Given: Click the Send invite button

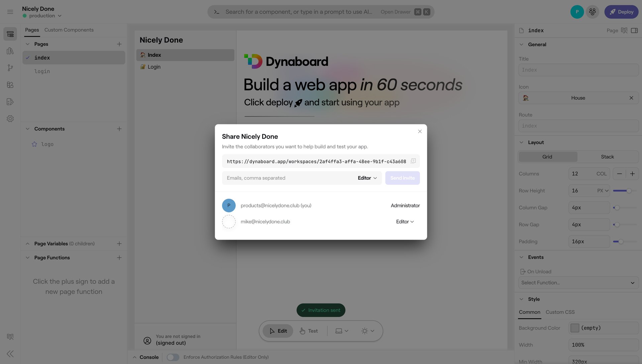Looking at the screenshot, I should (x=402, y=178).
